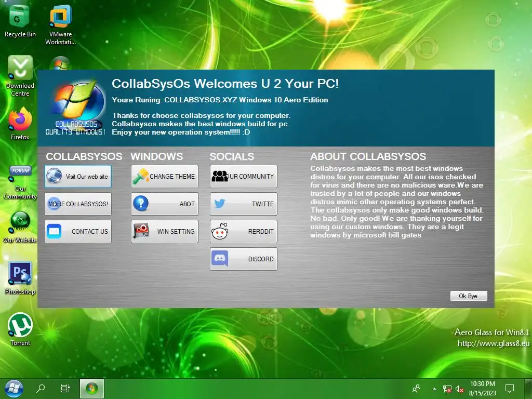Viewport: 532px width, 399px height.
Task: Open the DISCORD button
Action: (244, 259)
